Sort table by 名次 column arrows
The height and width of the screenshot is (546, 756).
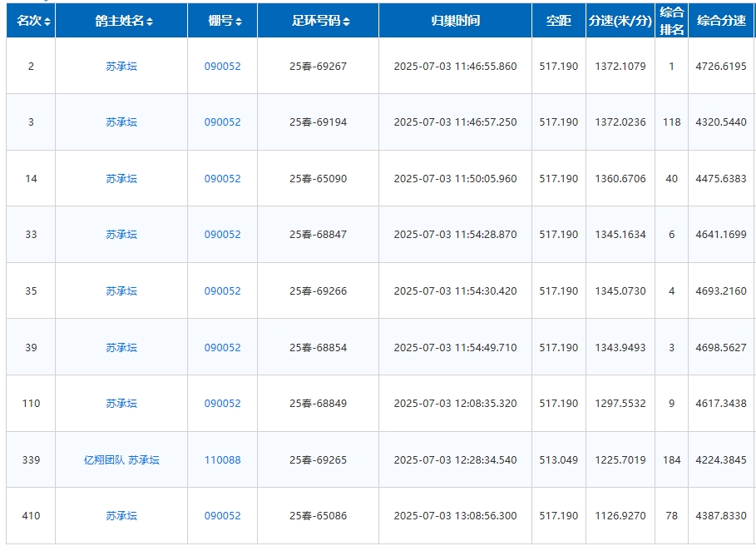click(x=47, y=22)
